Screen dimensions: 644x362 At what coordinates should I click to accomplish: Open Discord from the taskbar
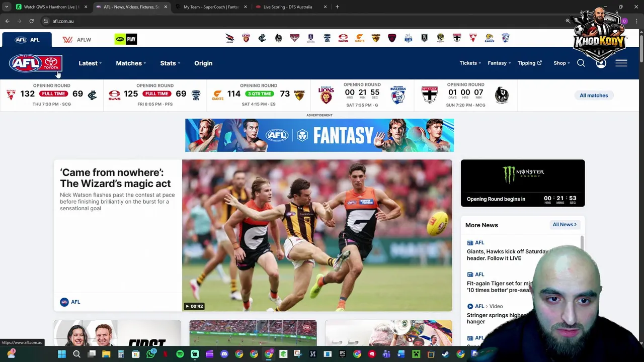coord(224,354)
